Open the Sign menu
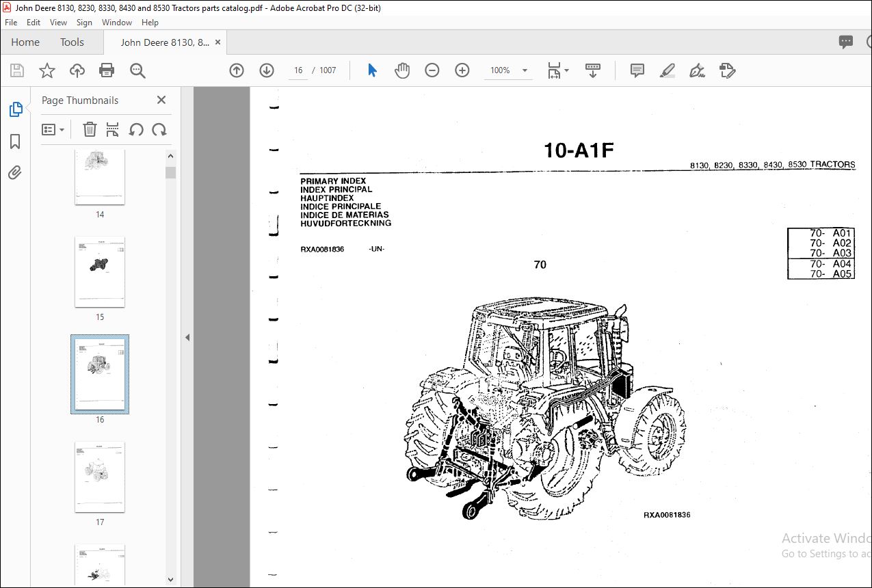Screen dimensions: 872x588 click(x=85, y=23)
